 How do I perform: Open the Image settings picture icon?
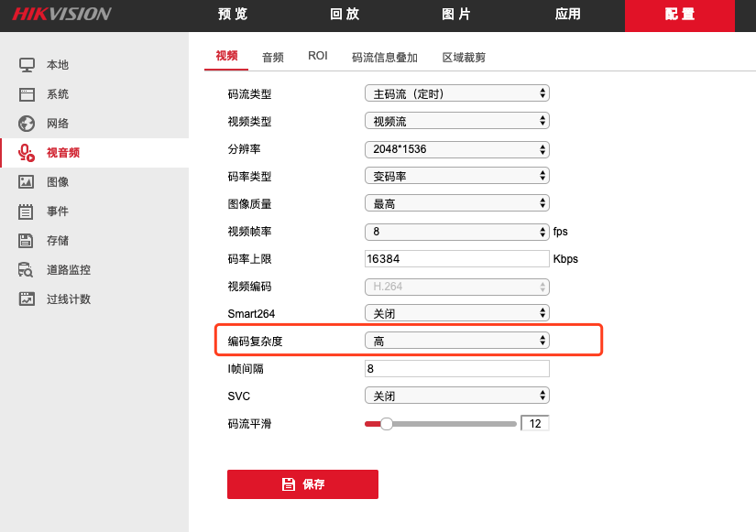pos(27,182)
